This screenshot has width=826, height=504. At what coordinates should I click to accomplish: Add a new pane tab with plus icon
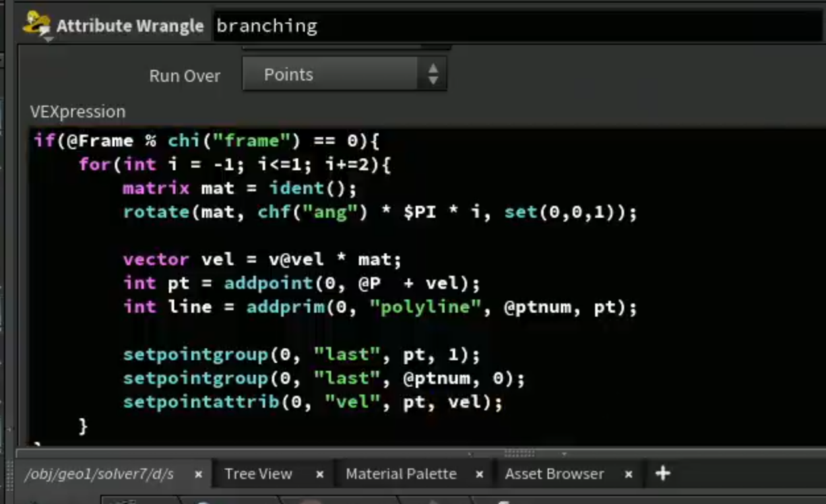(x=662, y=474)
